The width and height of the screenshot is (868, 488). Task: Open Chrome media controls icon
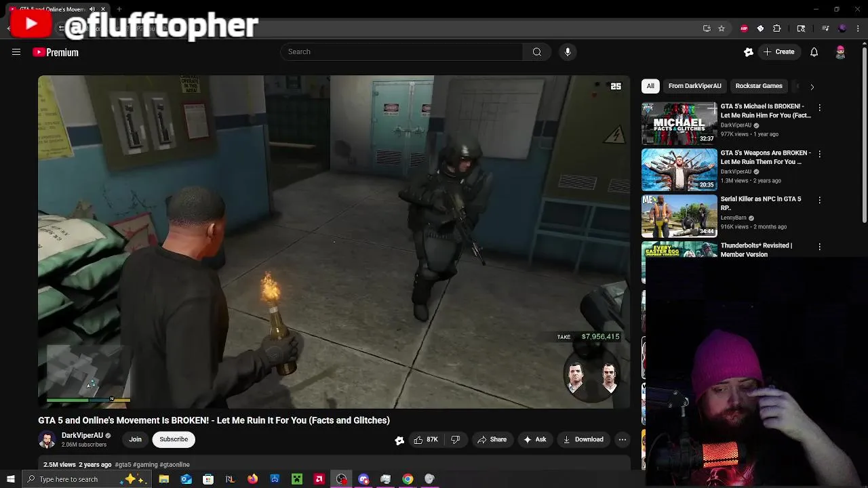825,28
